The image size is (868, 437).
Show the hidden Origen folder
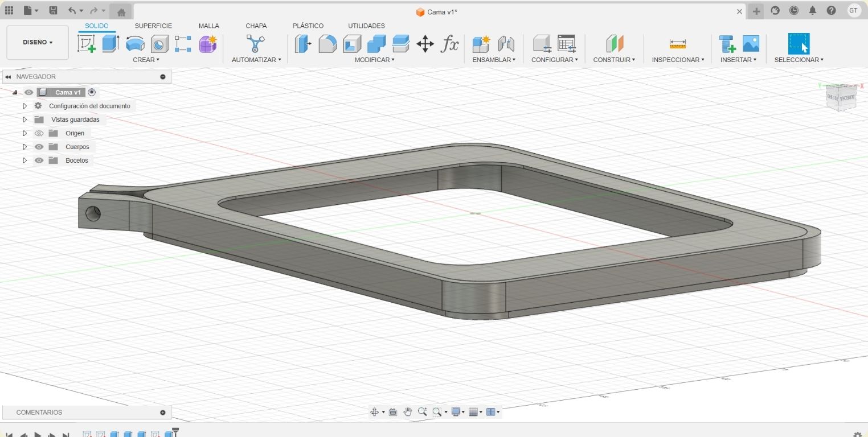[39, 133]
